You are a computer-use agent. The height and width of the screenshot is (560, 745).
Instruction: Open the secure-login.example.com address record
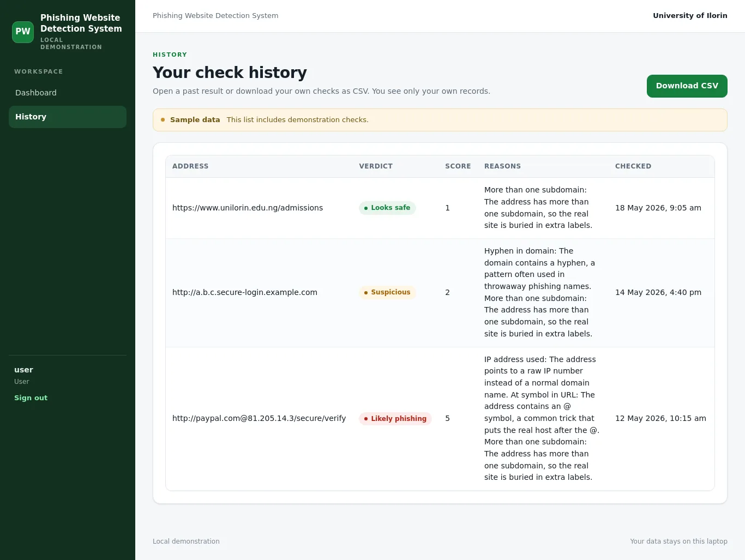245,292
